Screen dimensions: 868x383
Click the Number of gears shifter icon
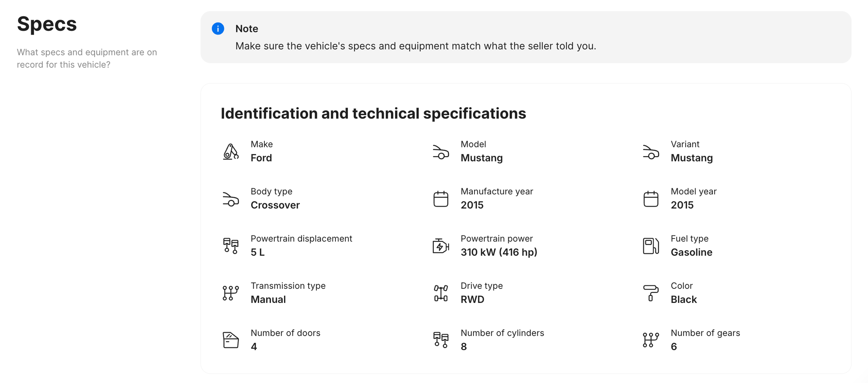651,340
